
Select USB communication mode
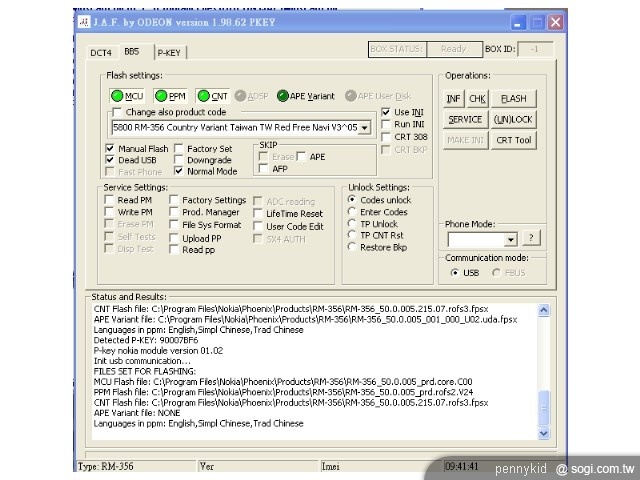[x=455, y=273]
